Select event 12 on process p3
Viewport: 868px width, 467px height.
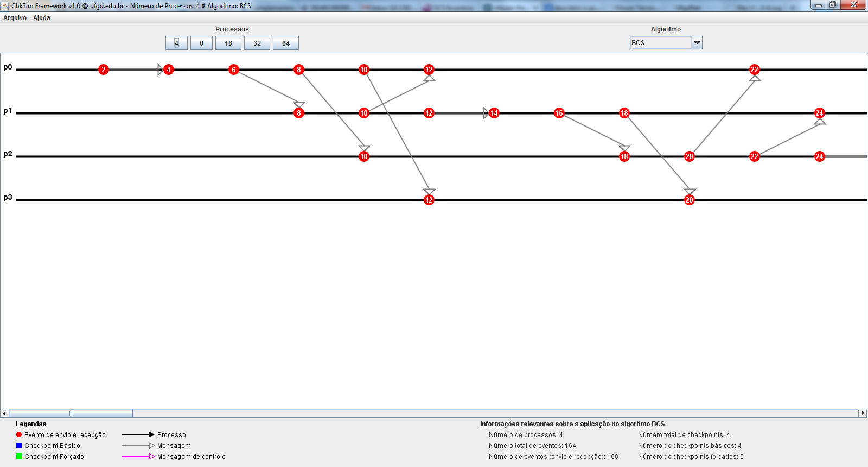(429, 200)
